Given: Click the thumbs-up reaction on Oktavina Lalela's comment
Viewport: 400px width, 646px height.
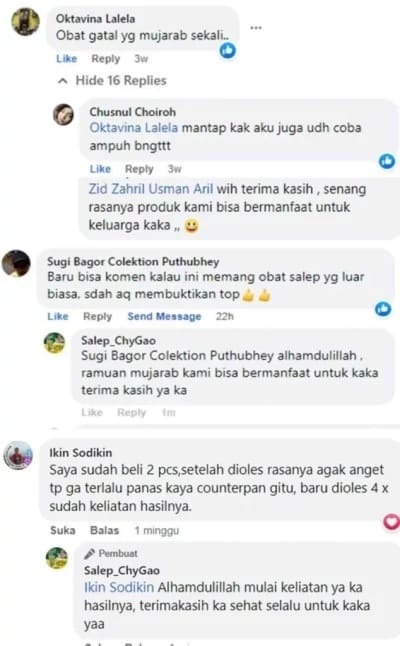Looking at the screenshot, I should pyautogui.click(x=228, y=50).
